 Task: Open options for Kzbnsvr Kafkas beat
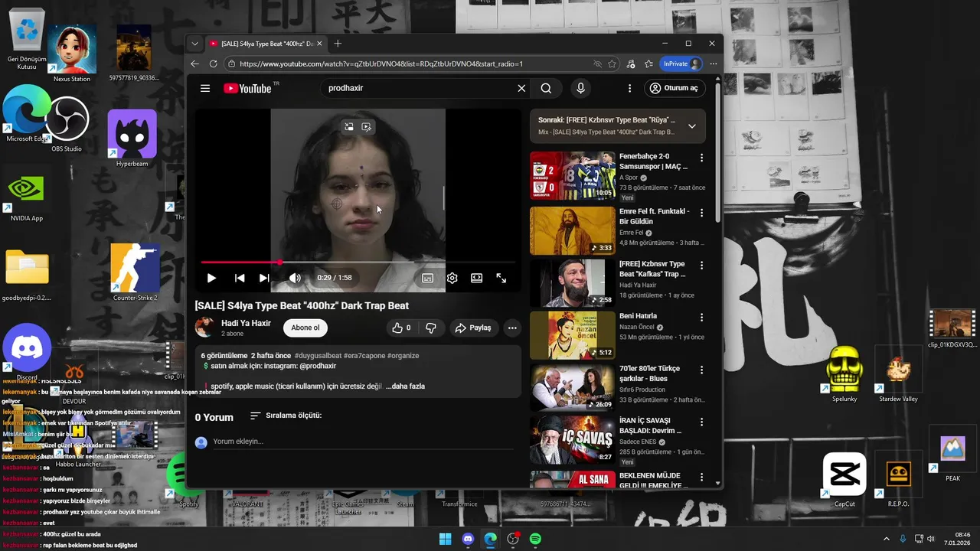tap(701, 266)
